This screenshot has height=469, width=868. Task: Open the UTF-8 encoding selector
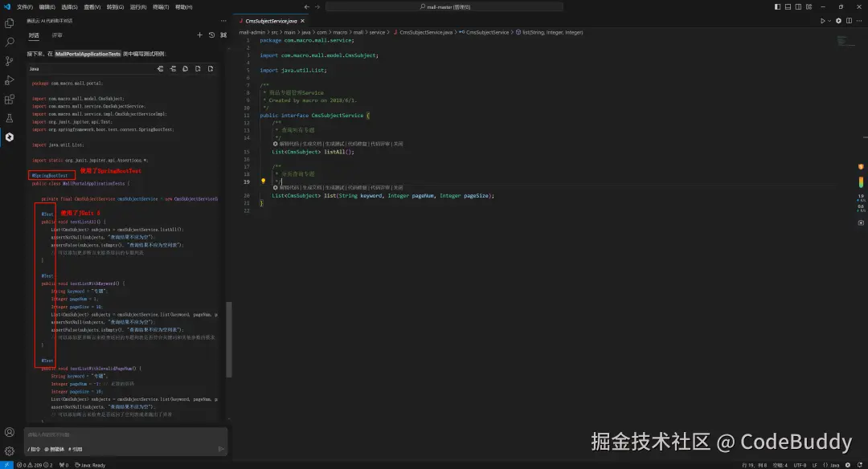800,464
